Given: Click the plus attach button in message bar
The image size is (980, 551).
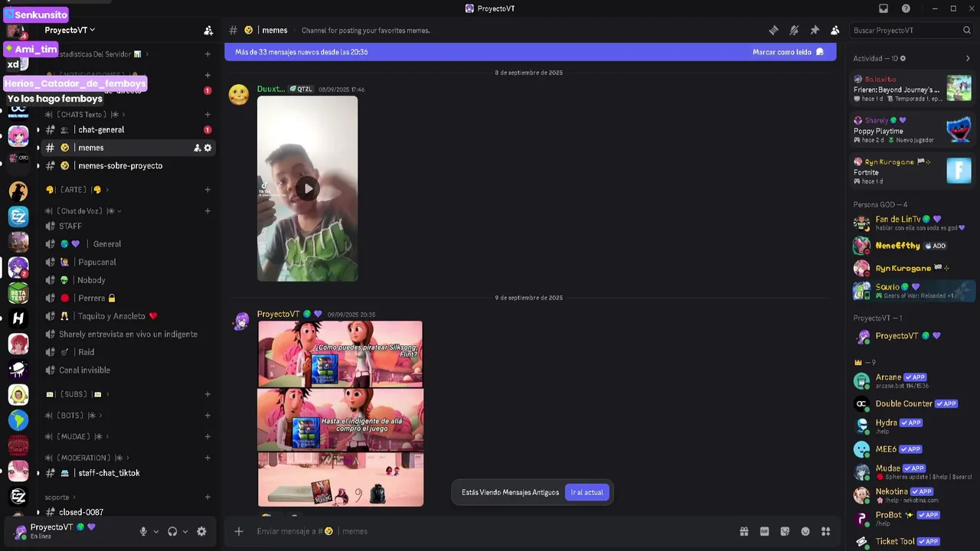Looking at the screenshot, I should [239, 531].
